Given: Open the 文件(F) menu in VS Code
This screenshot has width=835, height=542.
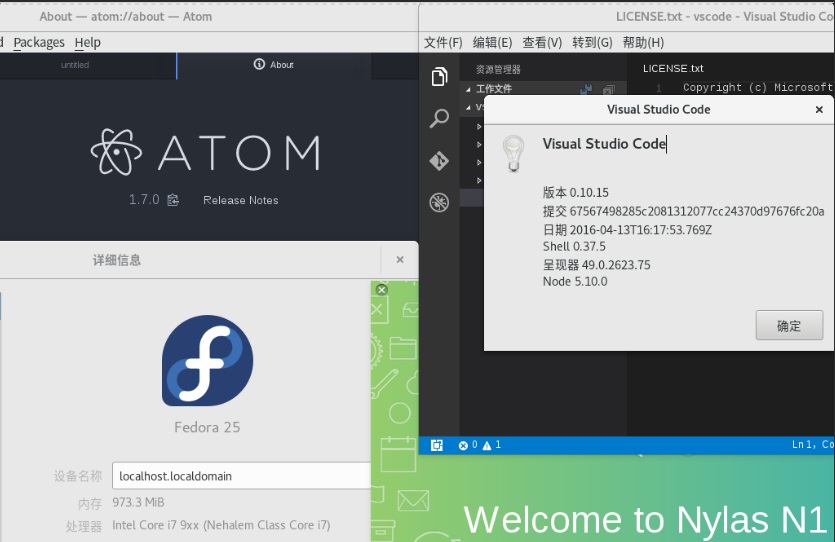Looking at the screenshot, I should pos(443,43).
